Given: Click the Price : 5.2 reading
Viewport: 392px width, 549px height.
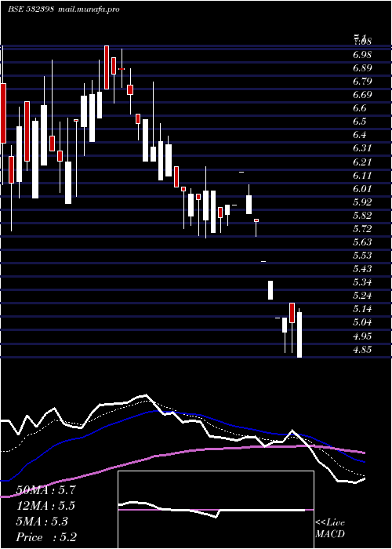Looking at the screenshot, I should click(x=46, y=537).
